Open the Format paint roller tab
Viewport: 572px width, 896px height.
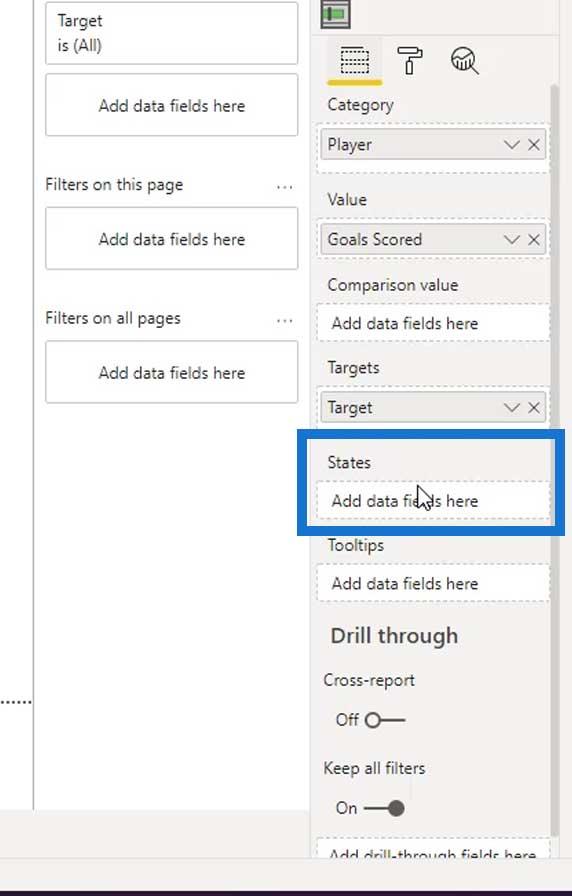tap(410, 61)
